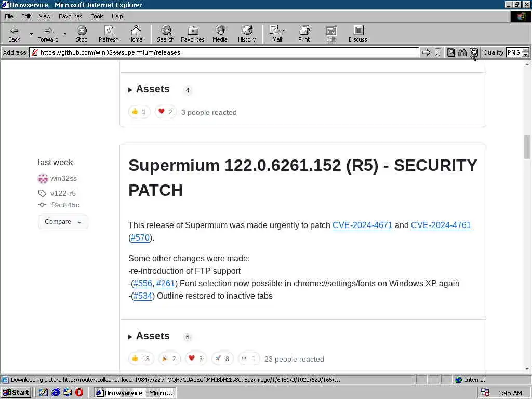Launch Opera from the quick launch bar
The image size is (532, 399).
[79, 393]
